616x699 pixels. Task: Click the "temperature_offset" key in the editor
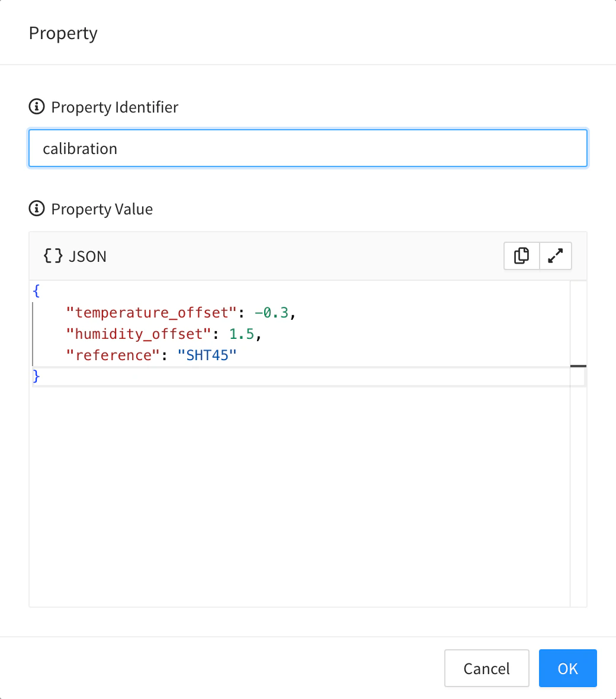click(x=151, y=313)
